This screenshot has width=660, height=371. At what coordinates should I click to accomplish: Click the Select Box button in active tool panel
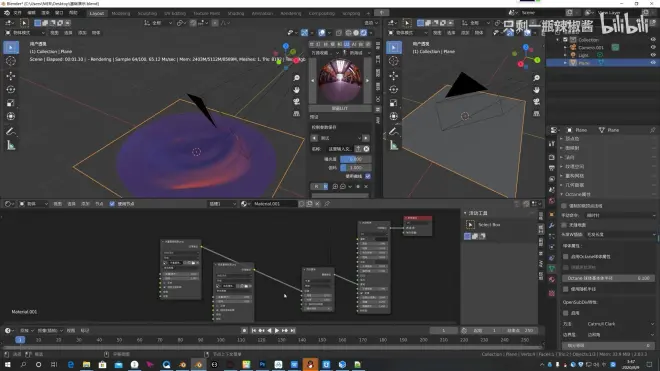click(470, 225)
